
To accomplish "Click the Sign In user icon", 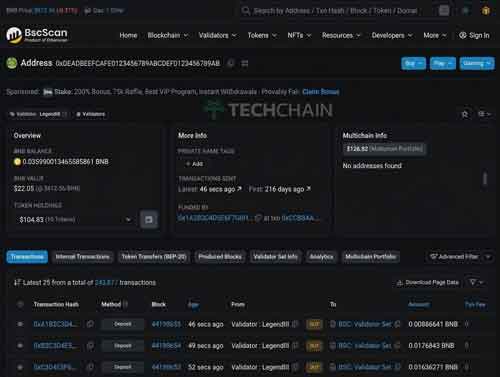I will 463,35.
